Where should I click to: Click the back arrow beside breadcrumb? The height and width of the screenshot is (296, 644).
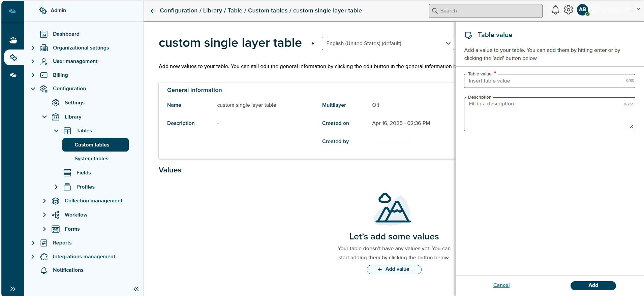(x=154, y=11)
